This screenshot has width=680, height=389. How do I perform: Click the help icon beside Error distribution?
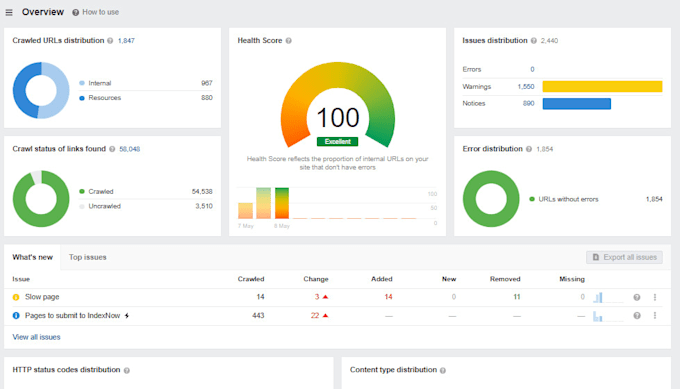pos(529,149)
